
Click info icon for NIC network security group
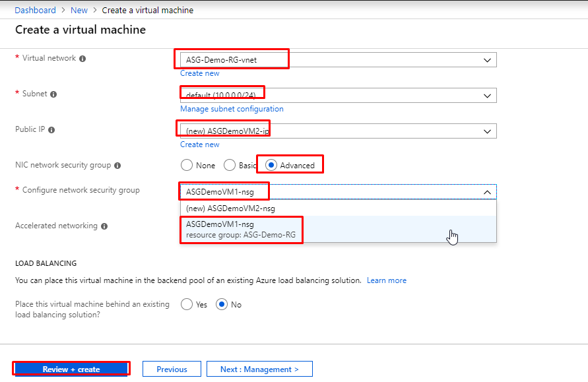pos(117,166)
